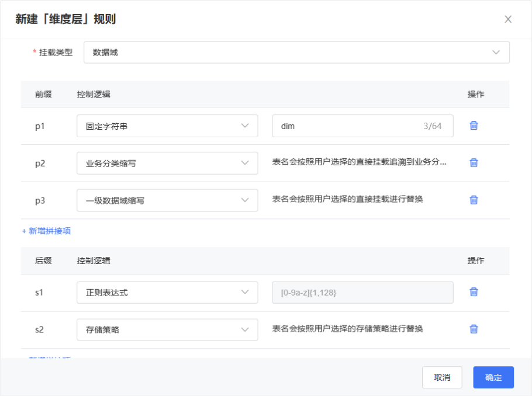Delete the s1 suffix row
Viewport: 532px width, 396px height.
coord(474,292)
